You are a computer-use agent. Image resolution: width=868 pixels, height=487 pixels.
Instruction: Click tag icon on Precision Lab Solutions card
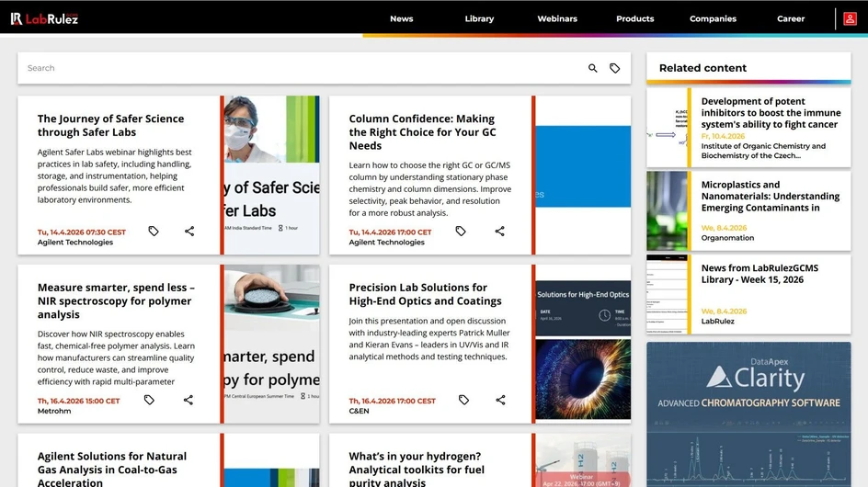[x=464, y=400]
